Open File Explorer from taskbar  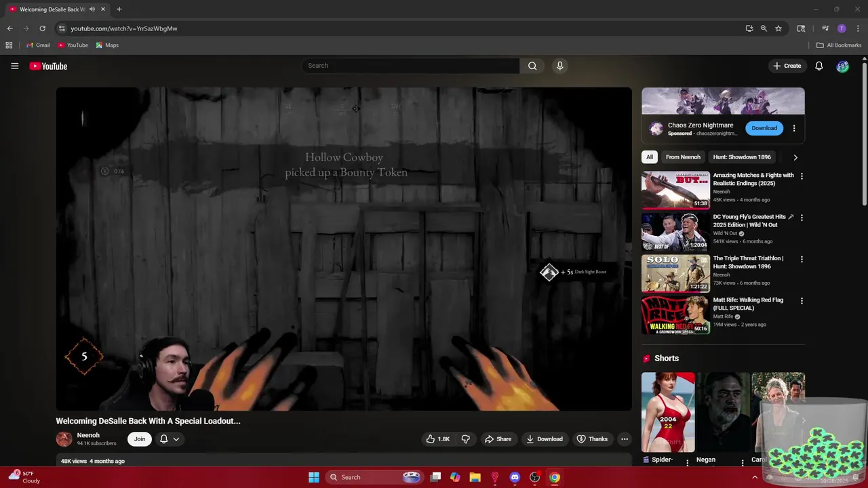coord(475,477)
